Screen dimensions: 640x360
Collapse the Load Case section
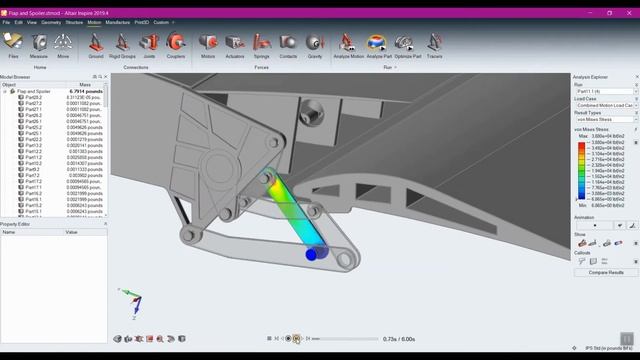click(636, 99)
